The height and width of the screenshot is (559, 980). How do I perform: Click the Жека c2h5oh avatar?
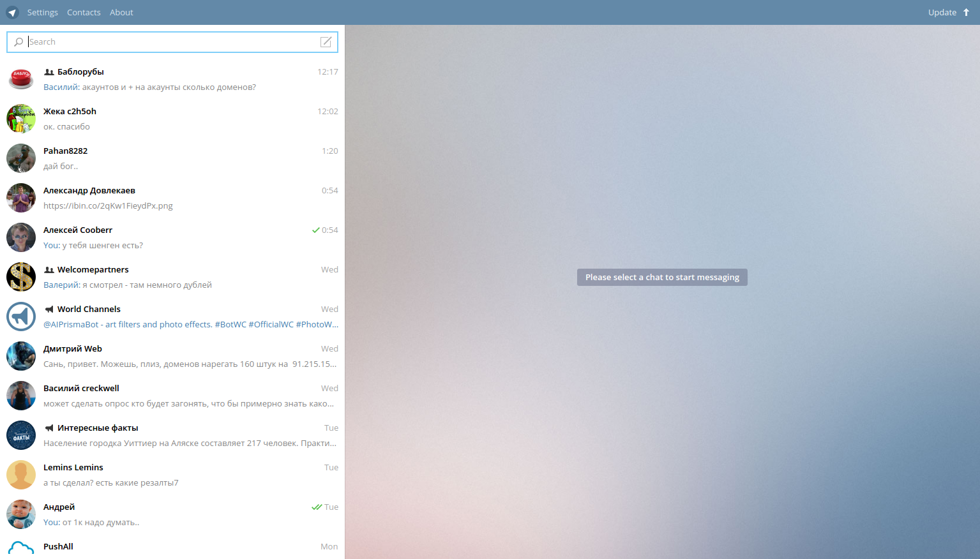click(x=21, y=119)
